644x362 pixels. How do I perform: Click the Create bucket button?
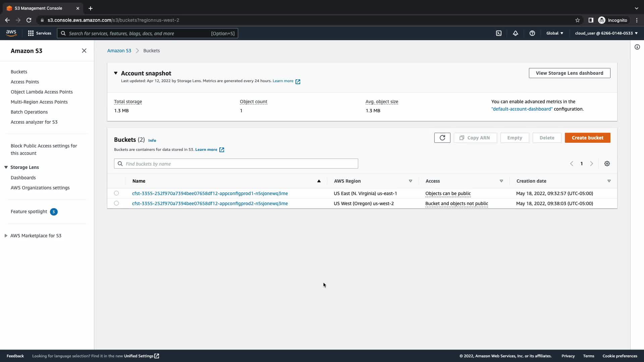click(x=587, y=138)
